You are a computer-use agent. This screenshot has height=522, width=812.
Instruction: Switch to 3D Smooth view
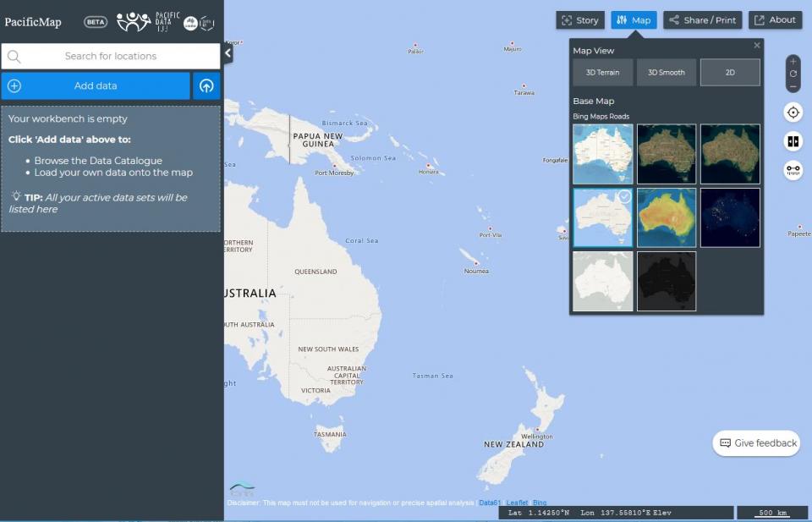[x=666, y=72]
